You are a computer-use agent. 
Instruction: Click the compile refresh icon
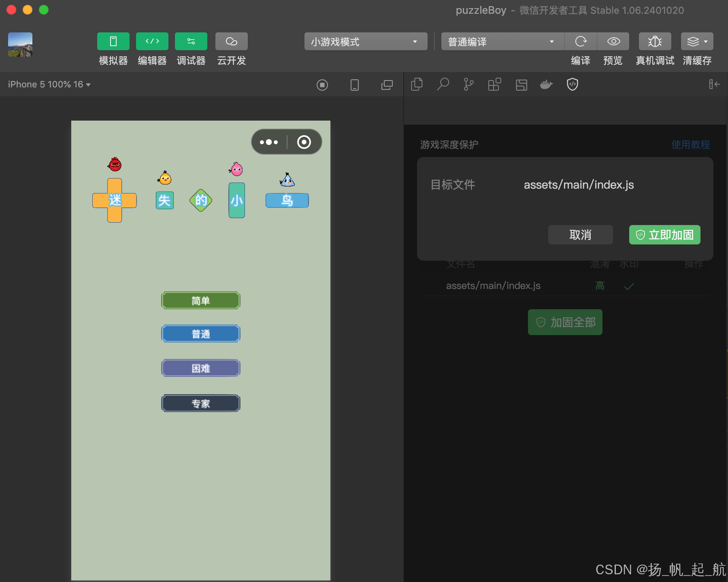(x=581, y=41)
